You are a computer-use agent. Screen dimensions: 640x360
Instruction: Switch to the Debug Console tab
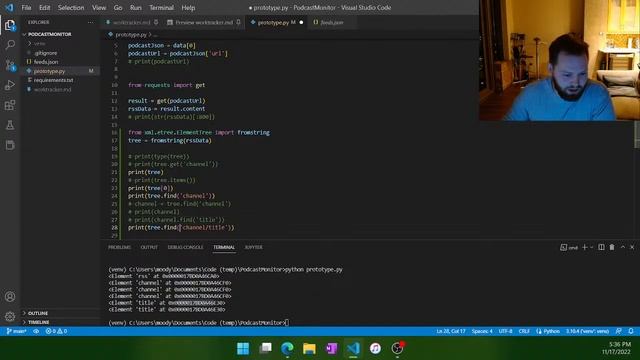(x=185, y=247)
